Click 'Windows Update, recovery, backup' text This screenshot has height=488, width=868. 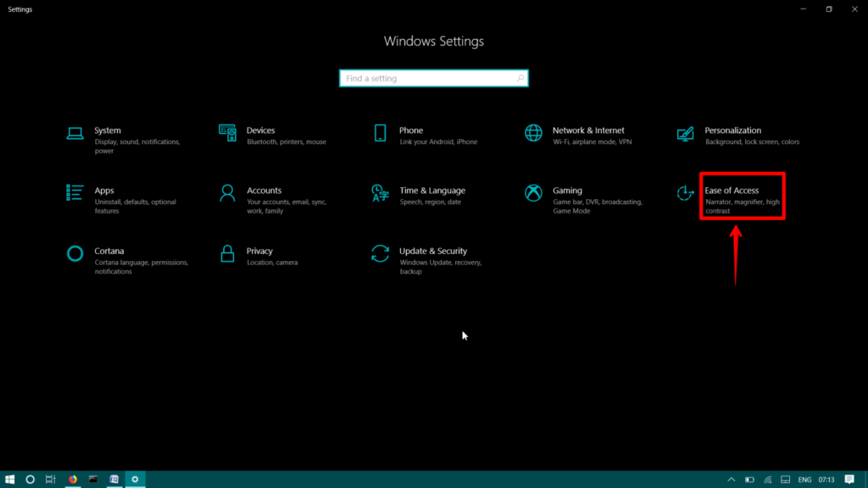[x=441, y=267]
